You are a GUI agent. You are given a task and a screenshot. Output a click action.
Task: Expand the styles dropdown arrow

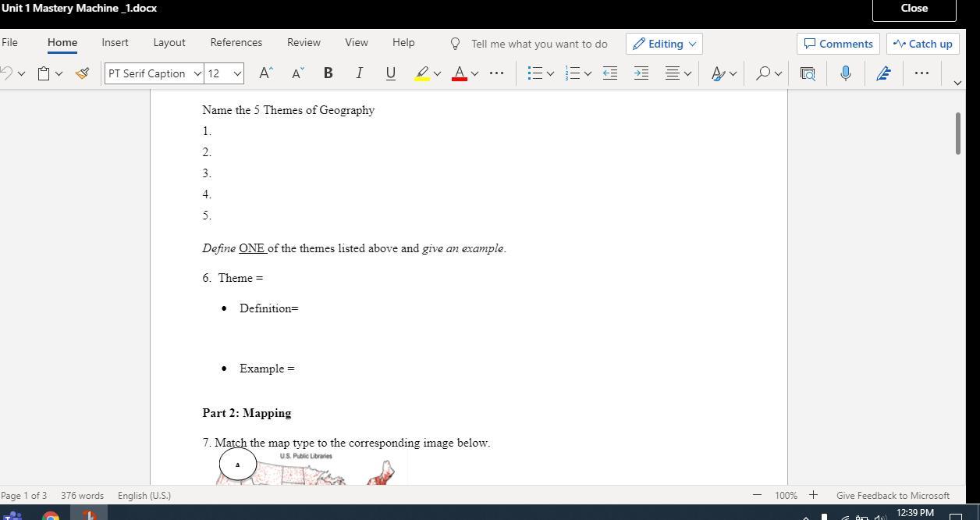coord(733,73)
